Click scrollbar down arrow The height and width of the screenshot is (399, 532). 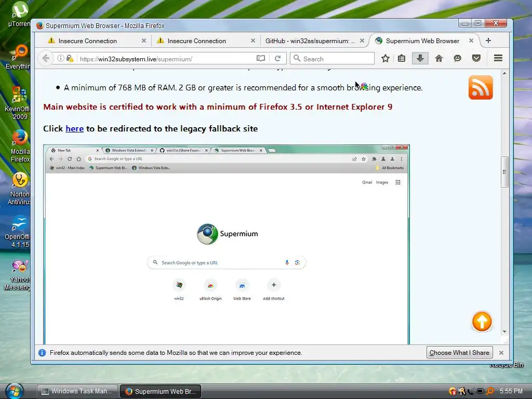pos(504,331)
